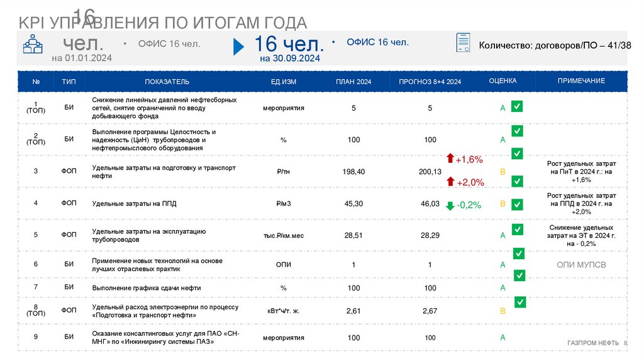The image size is (644, 361).
Task: Click the +1,6% change label
Action: pos(469,159)
